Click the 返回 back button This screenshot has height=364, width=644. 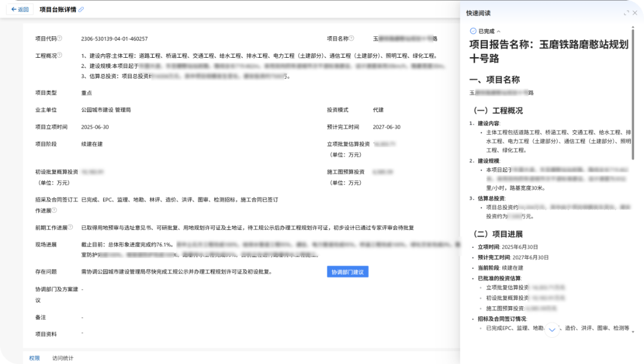(x=20, y=10)
